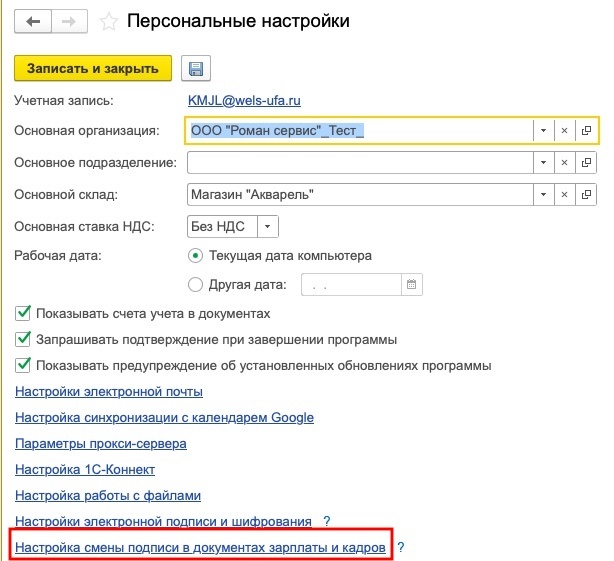The image size is (614, 561).
Task: Click the Учетная запись label
Action: coord(64,101)
